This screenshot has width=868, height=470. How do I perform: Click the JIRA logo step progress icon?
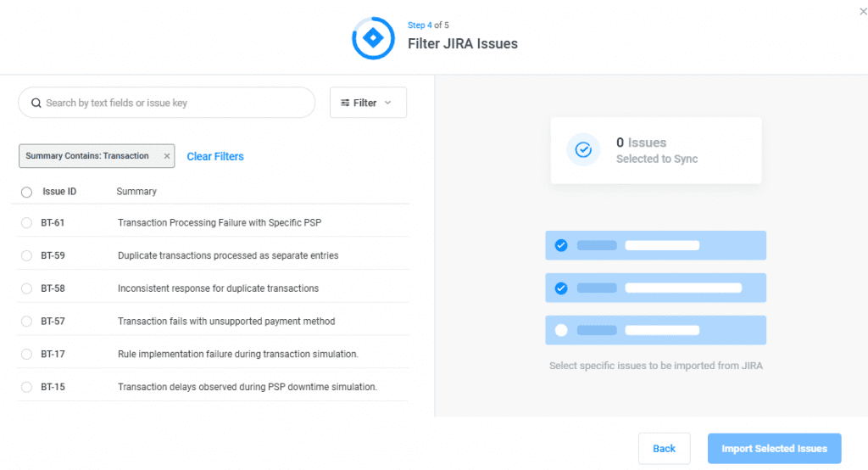coord(373,38)
